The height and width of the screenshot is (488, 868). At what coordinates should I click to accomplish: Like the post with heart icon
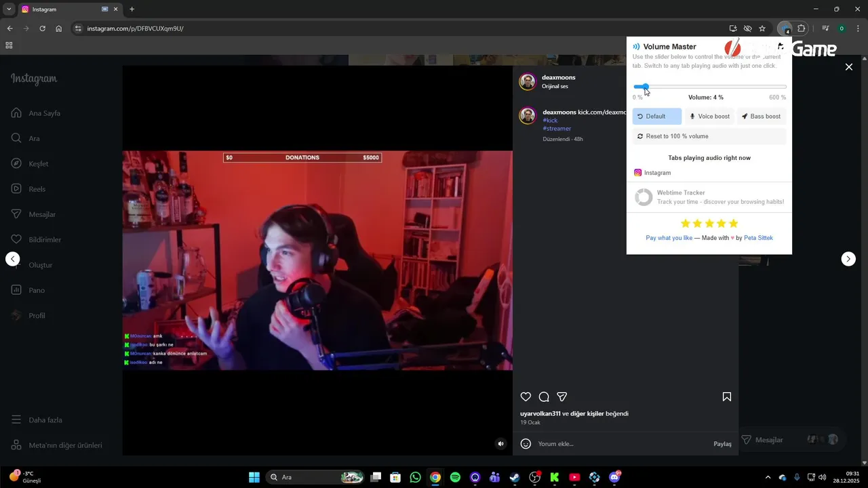(x=526, y=396)
